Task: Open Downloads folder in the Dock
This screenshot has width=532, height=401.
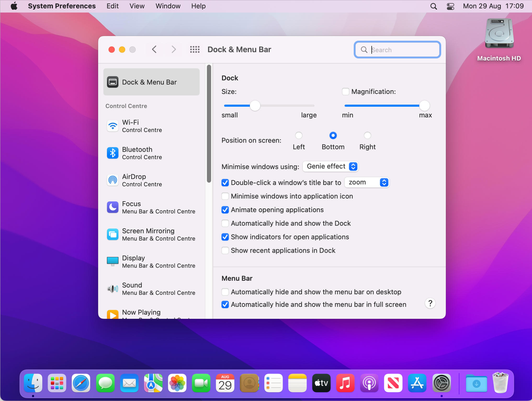Action: click(476, 383)
